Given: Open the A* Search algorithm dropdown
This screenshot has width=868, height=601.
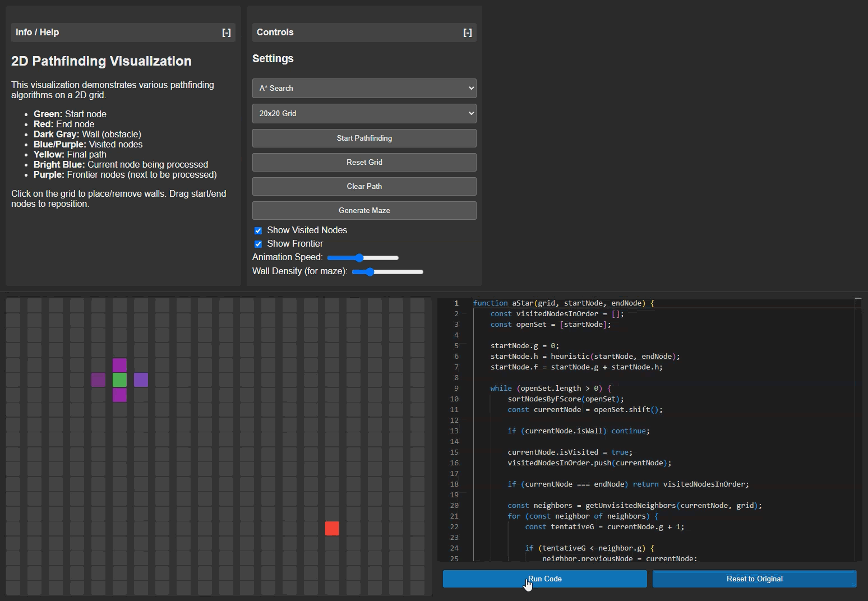Looking at the screenshot, I should (364, 88).
